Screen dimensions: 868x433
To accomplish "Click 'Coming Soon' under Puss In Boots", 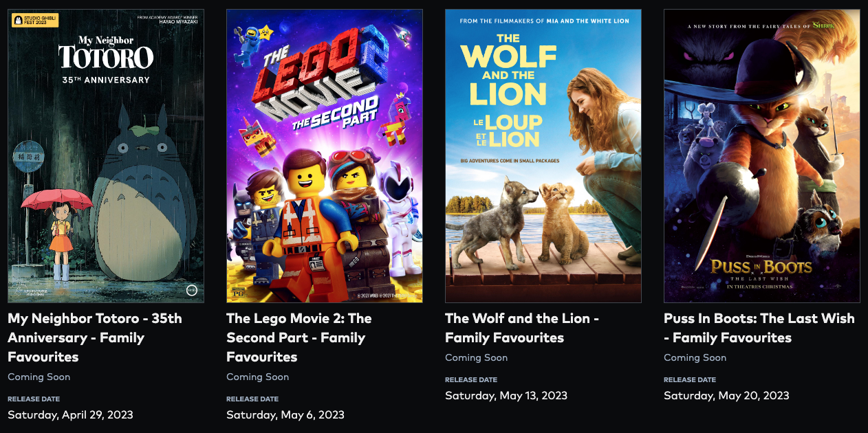I will point(695,357).
